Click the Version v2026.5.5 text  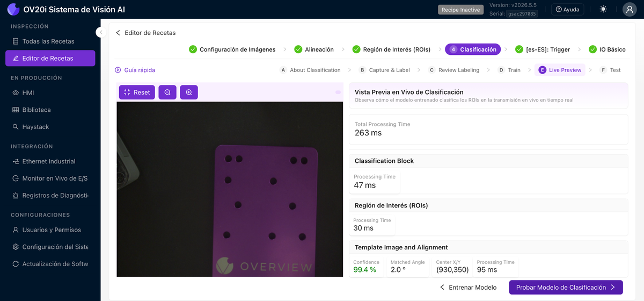pos(513,5)
